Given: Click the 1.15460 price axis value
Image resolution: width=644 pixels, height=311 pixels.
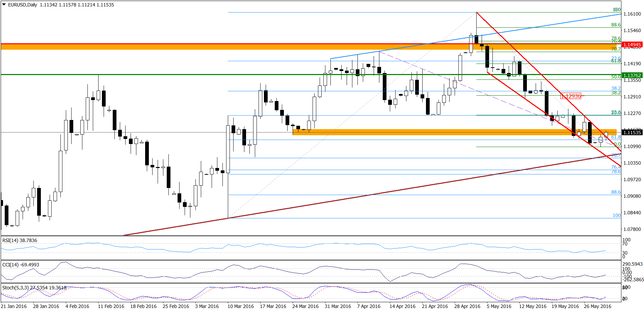Looking at the screenshot, I should [632, 30].
